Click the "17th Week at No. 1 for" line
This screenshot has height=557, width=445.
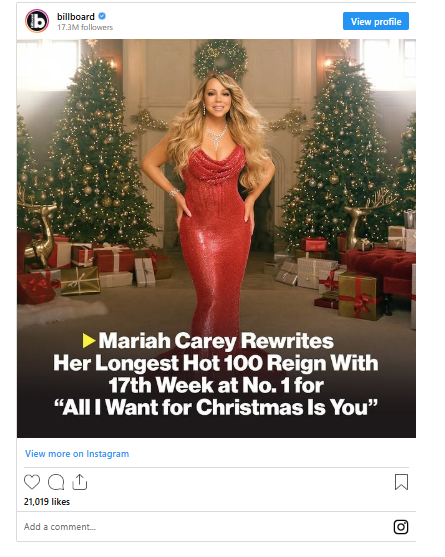point(216,385)
